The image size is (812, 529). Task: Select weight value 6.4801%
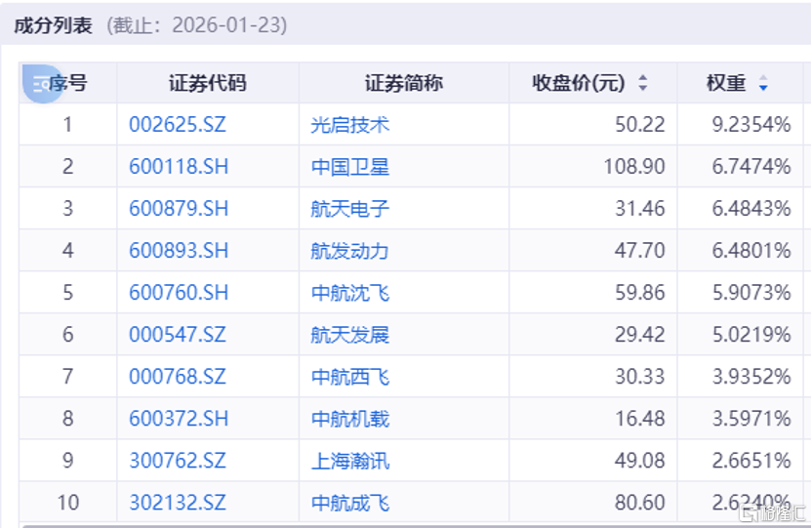coord(751,251)
